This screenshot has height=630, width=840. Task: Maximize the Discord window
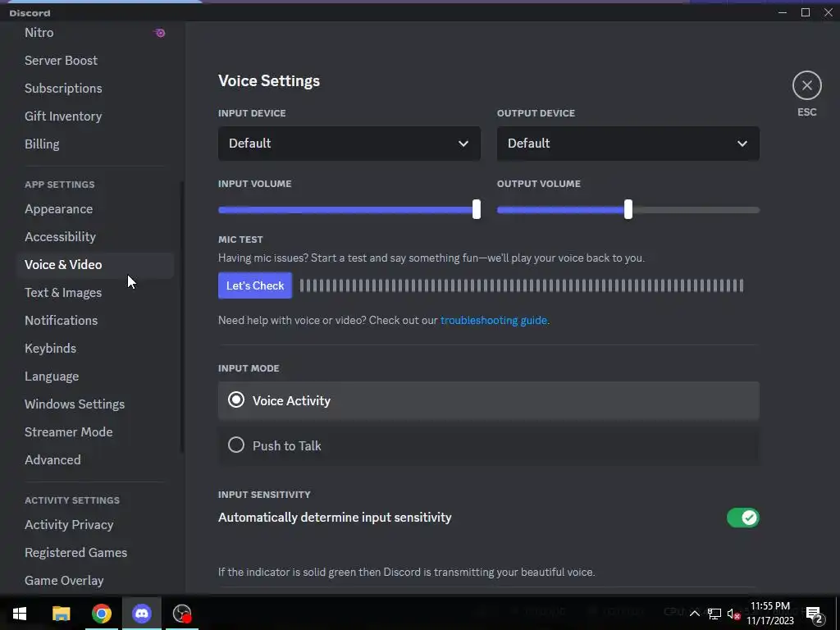click(806, 12)
